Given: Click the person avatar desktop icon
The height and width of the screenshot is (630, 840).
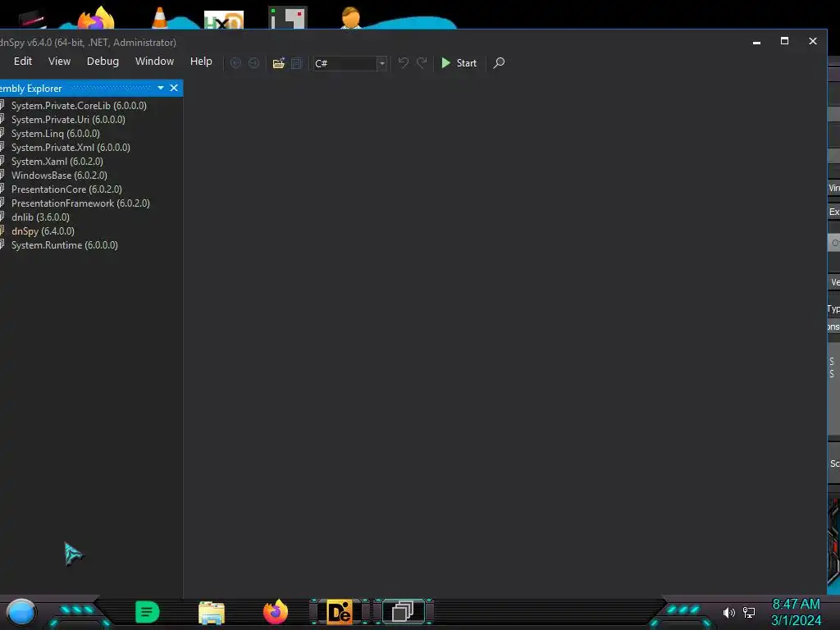Looking at the screenshot, I should click(x=351, y=18).
